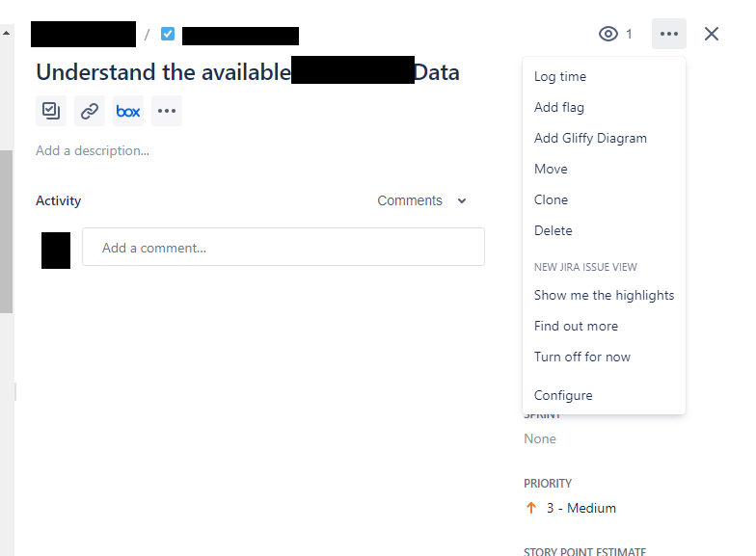Click the orange Medium priority arrow icon
Screen dimensions: 756x556
click(x=530, y=508)
